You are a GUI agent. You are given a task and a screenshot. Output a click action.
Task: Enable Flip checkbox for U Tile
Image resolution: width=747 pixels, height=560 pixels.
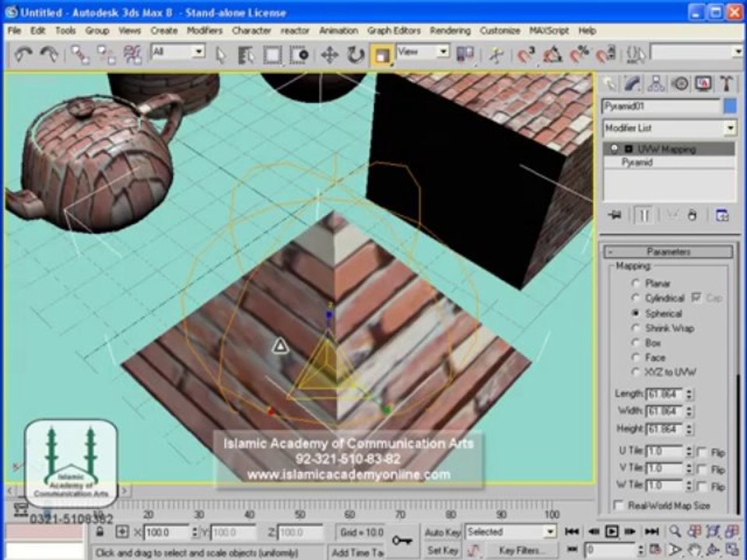pyautogui.click(x=702, y=452)
